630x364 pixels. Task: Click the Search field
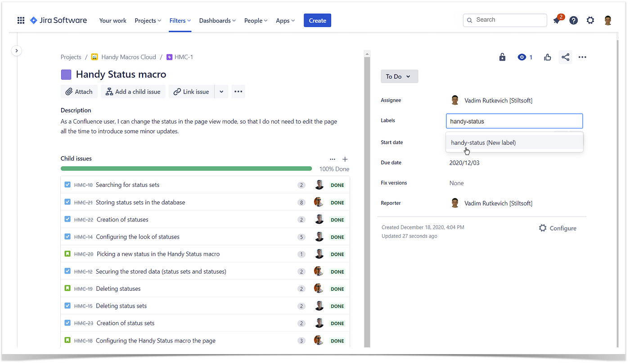tap(505, 20)
